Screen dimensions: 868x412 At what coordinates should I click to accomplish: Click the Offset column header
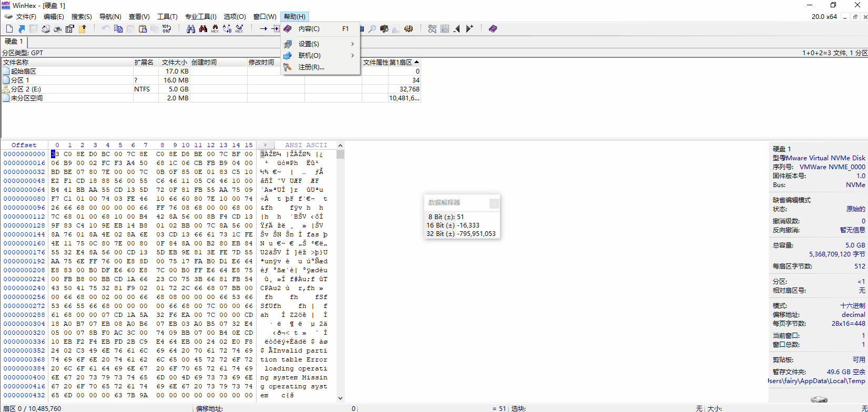pos(24,145)
